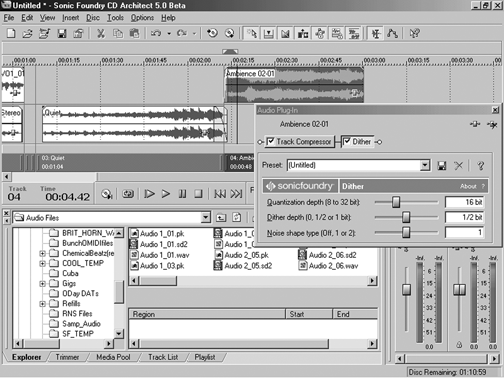Click the About link in Dither panel
The height and width of the screenshot is (378, 504).
pyautogui.click(x=468, y=186)
